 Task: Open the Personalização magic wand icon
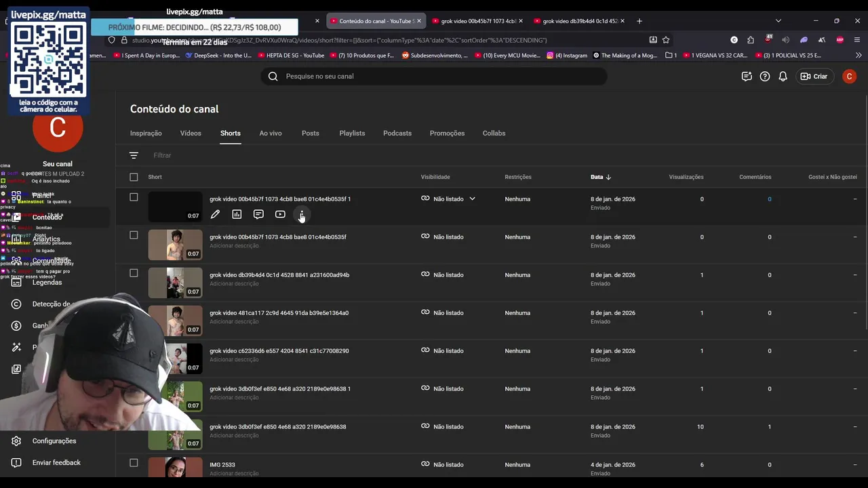tap(16, 348)
